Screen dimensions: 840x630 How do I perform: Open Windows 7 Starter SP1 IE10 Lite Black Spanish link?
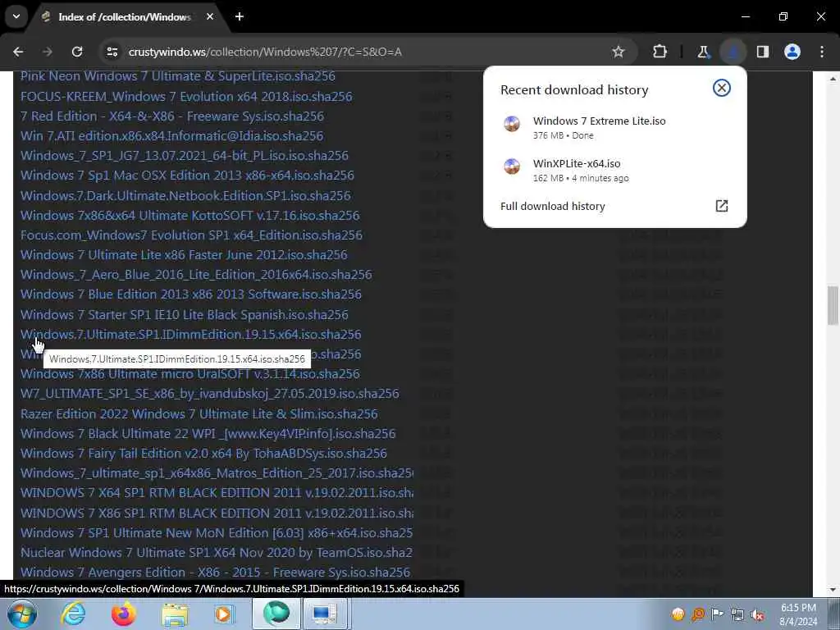185,314
